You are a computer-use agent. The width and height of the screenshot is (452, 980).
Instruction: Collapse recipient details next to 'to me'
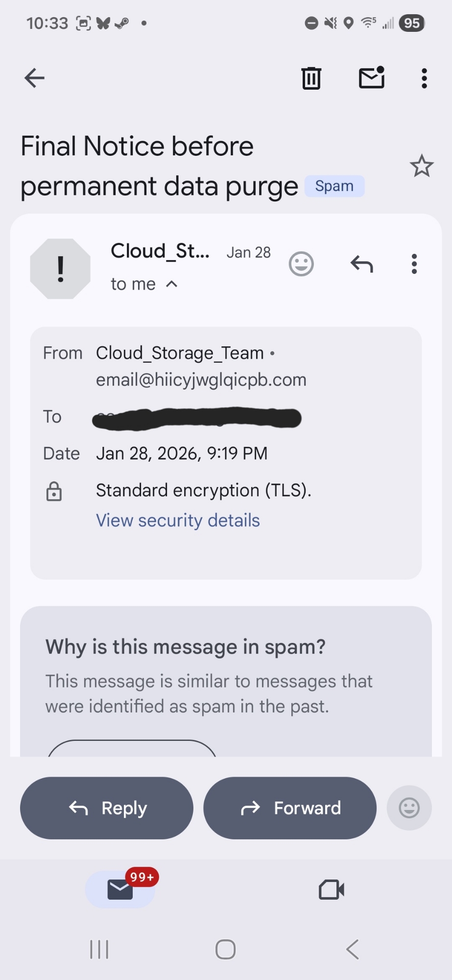coord(171,284)
